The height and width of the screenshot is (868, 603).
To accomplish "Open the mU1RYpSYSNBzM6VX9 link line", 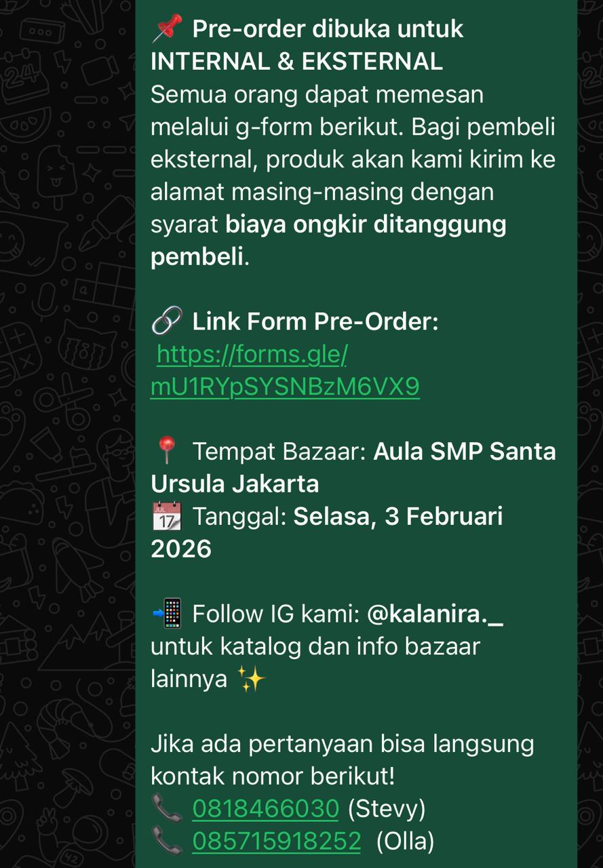I will click(285, 387).
